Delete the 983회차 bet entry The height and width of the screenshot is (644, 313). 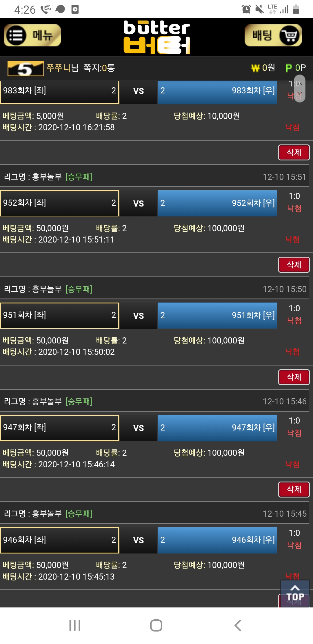[x=294, y=152]
